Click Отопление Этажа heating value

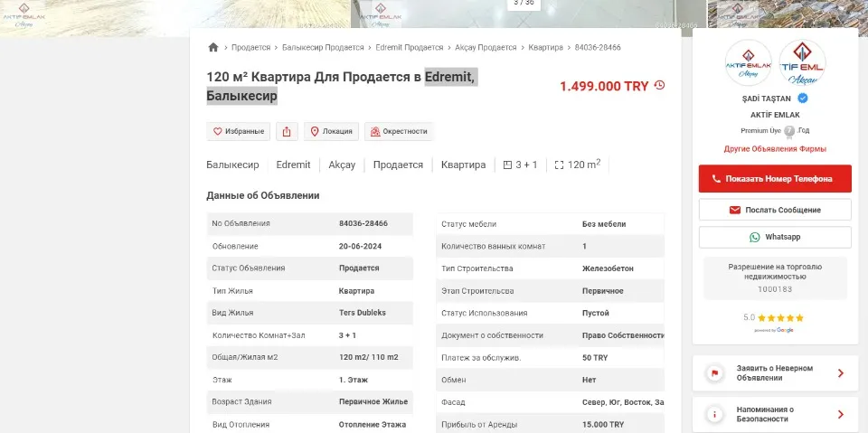click(x=372, y=425)
